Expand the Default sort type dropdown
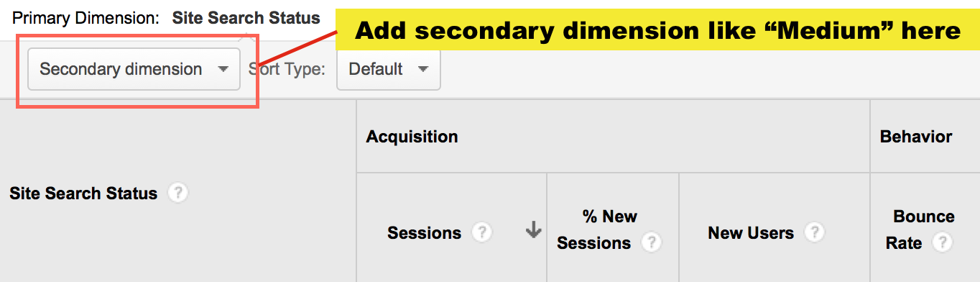 (x=388, y=69)
